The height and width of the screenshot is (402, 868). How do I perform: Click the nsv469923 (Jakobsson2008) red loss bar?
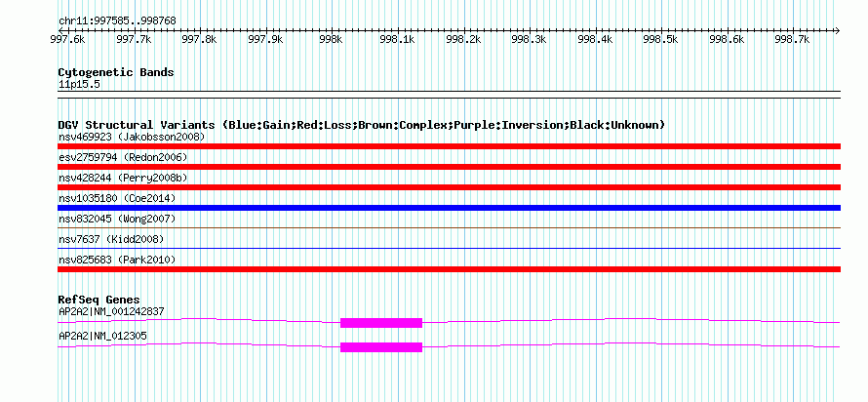[449, 146]
